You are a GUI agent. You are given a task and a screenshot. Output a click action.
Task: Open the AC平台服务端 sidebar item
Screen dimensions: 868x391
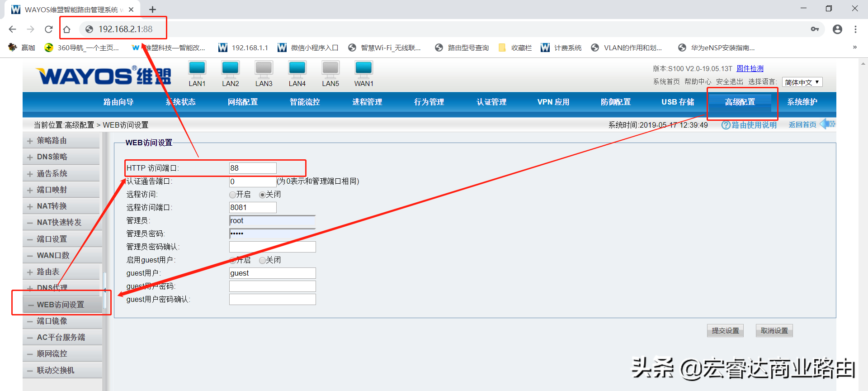[62, 337]
